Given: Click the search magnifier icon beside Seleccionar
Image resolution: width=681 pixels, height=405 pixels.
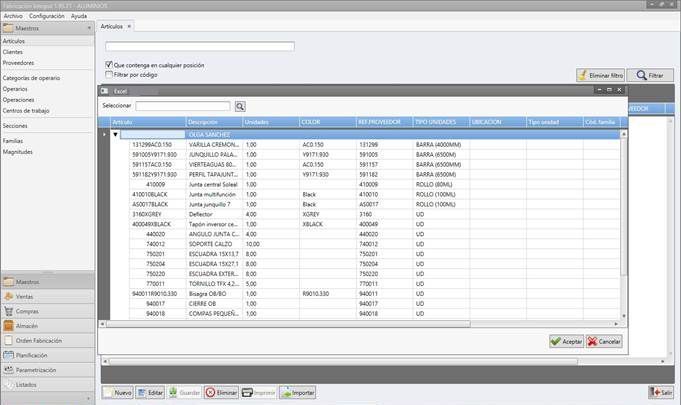Looking at the screenshot, I should point(240,106).
